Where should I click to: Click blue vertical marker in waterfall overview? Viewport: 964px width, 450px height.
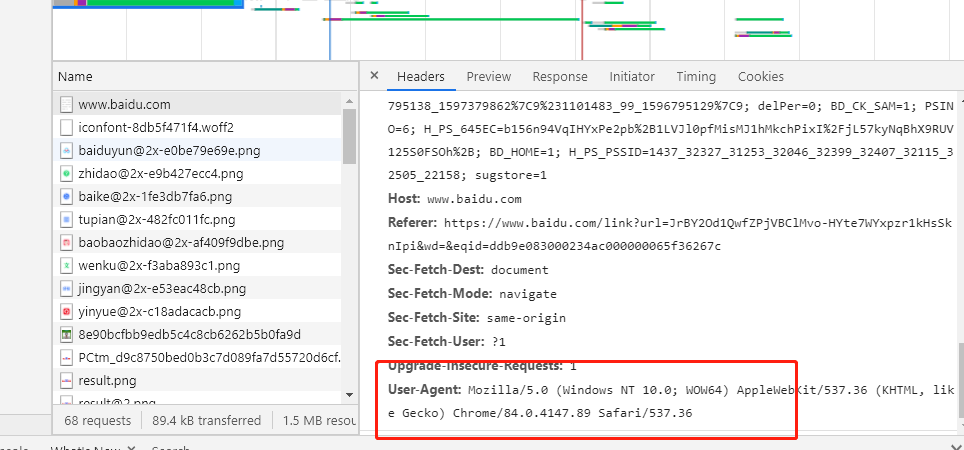[x=330, y=30]
